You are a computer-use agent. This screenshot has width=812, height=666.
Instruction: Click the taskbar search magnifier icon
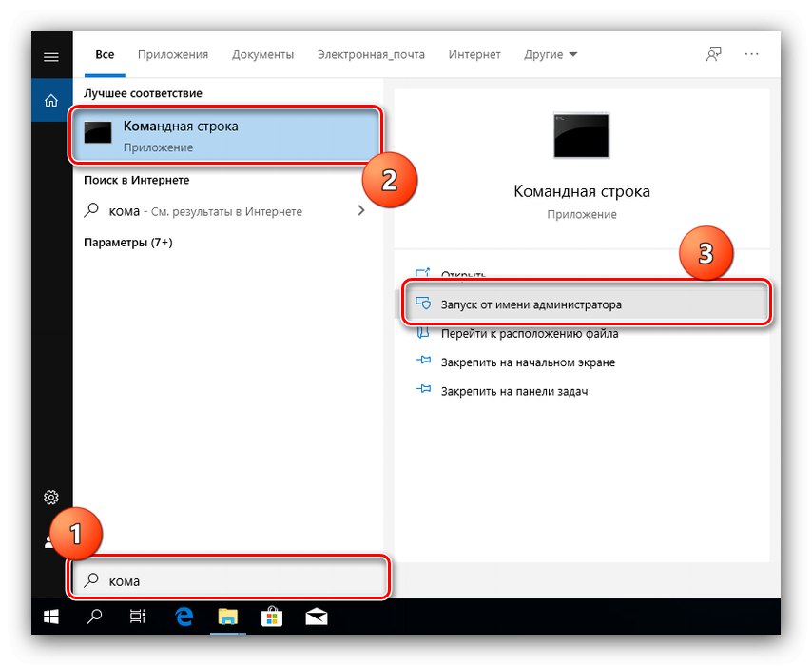click(95, 617)
